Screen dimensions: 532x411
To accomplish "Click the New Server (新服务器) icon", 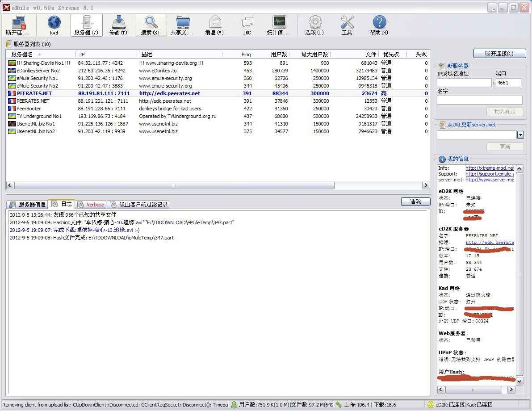I will tap(442, 66).
